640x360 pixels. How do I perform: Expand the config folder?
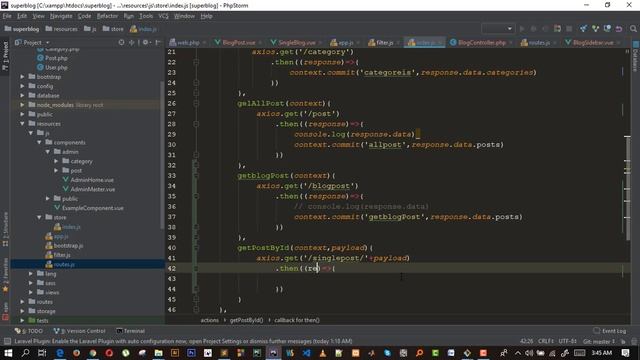click(x=22, y=86)
